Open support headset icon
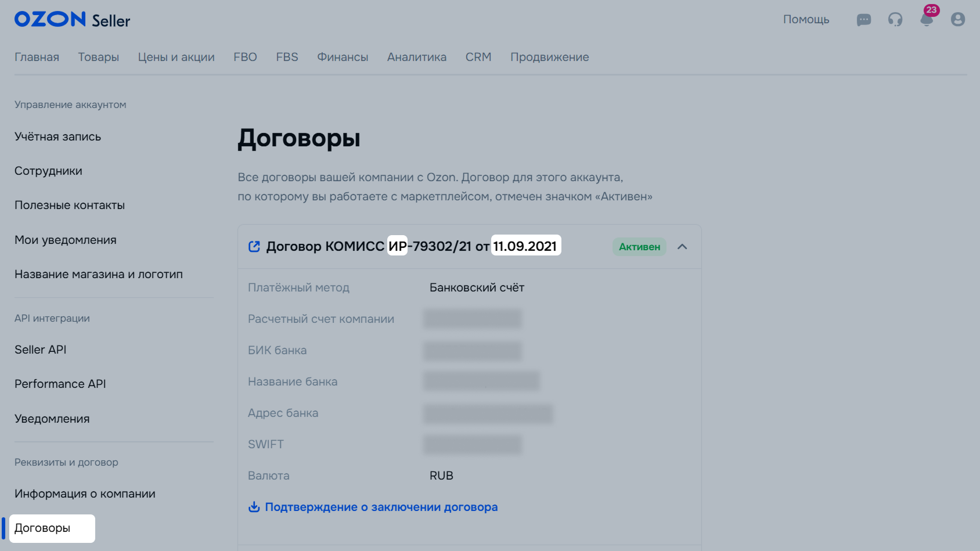Viewport: 980px width, 551px height. [x=895, y=20]
